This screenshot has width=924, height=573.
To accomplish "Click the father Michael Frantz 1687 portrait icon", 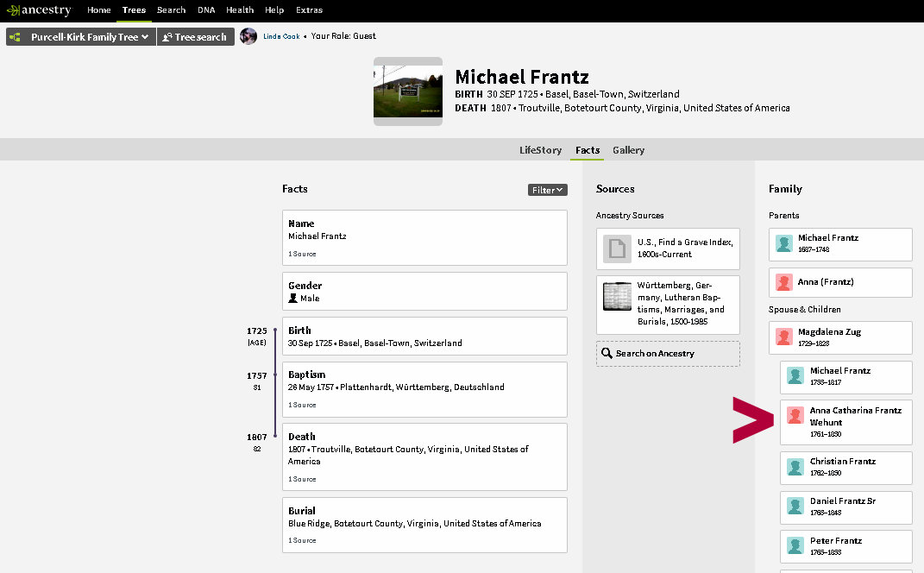I will point(783,243).
